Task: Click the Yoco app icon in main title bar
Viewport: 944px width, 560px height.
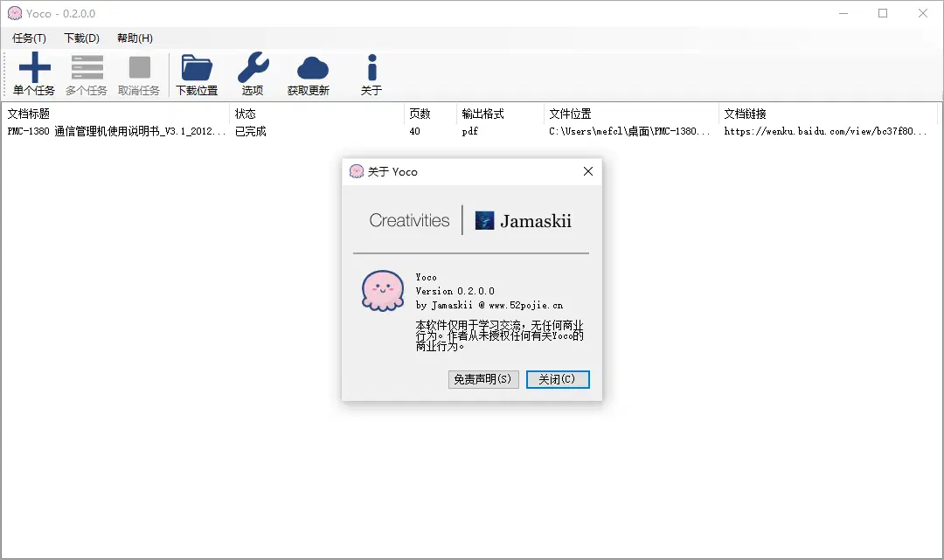Action: click(x=15, y=13)
